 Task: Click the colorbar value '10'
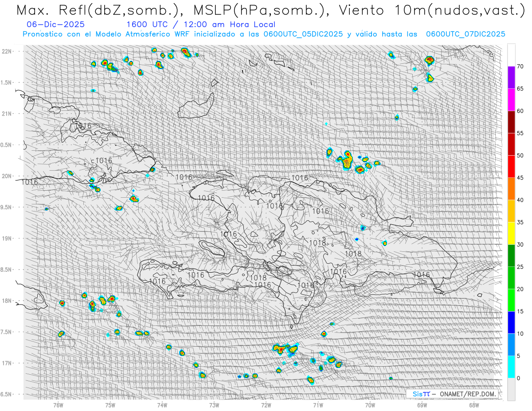pyautogui.click(x=520, y=333)
